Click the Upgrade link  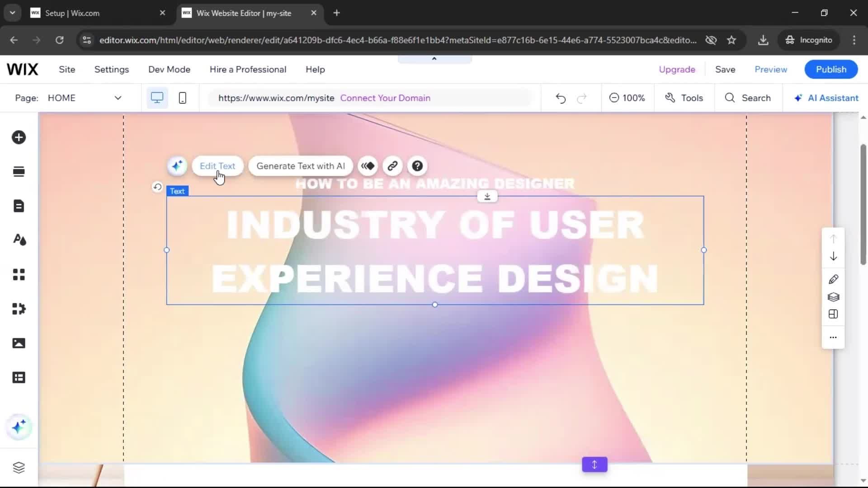[x=677, y=70]
